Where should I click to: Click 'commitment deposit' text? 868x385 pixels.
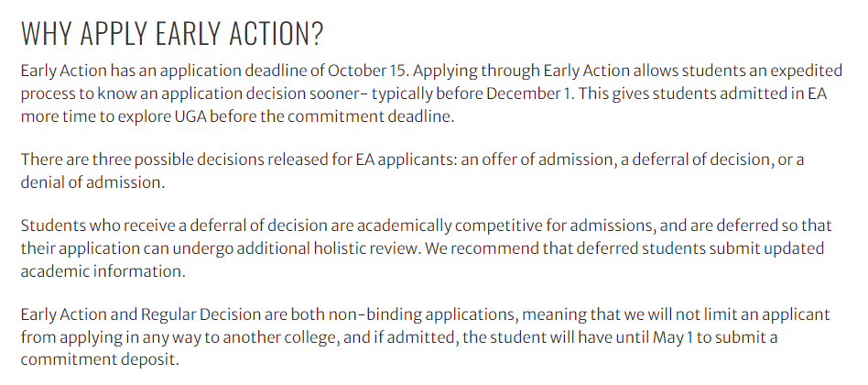[100, 359]
